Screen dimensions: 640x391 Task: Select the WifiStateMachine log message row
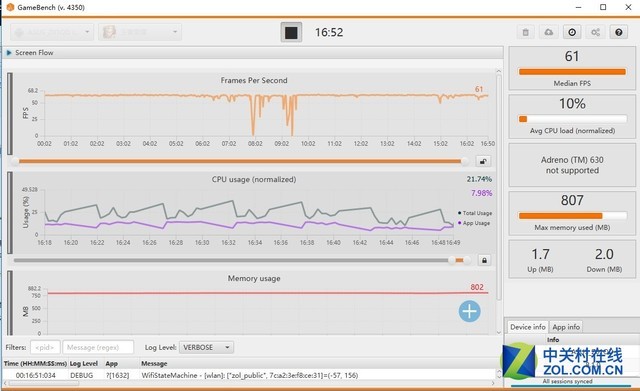coord(250,375)
